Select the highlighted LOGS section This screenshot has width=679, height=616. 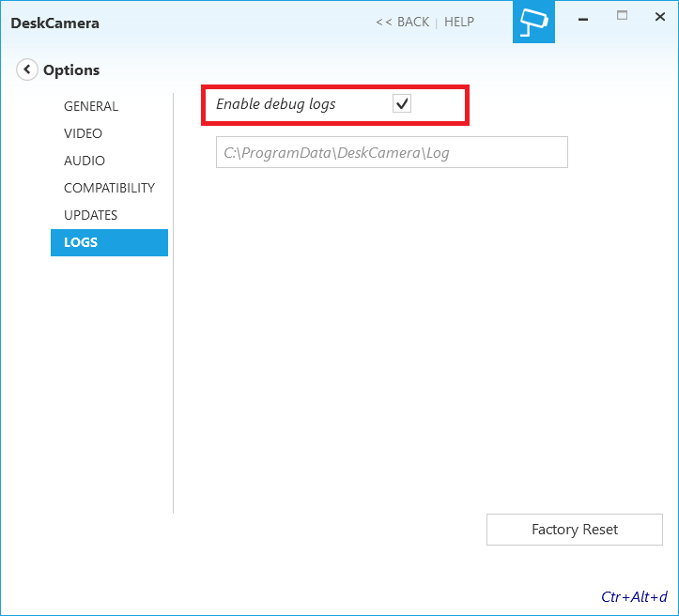pos(109,242)
